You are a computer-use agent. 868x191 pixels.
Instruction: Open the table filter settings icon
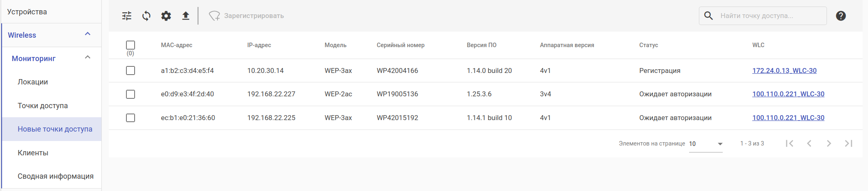127,16
